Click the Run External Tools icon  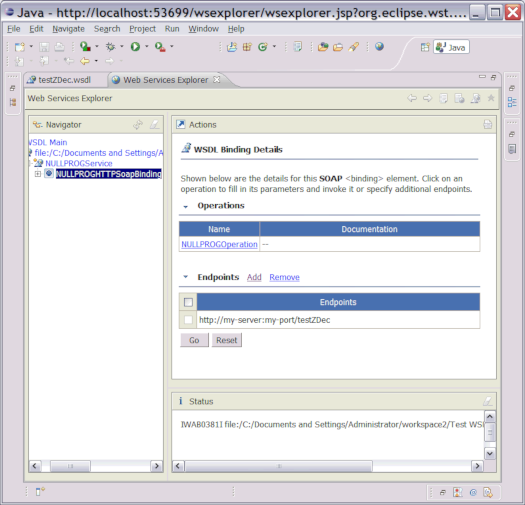(x=160, y=47)
